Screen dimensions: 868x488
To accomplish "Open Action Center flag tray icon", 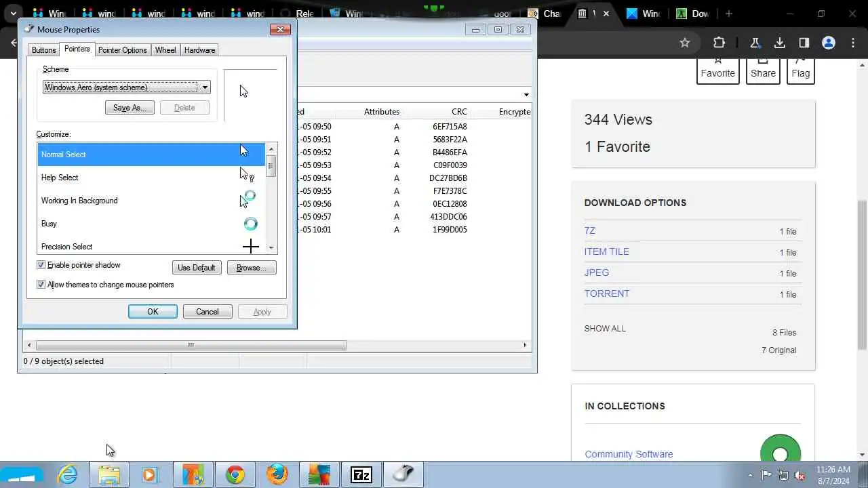I will point(766,475).
